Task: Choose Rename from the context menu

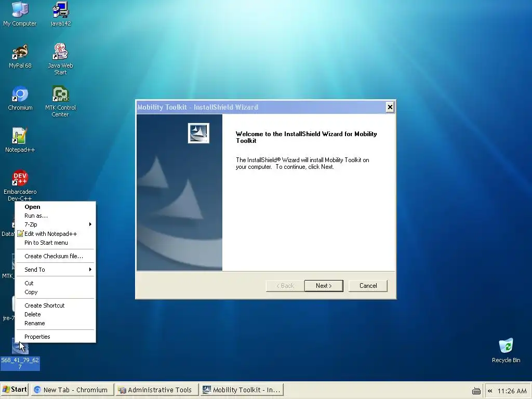Action: (x=55, y=323)
